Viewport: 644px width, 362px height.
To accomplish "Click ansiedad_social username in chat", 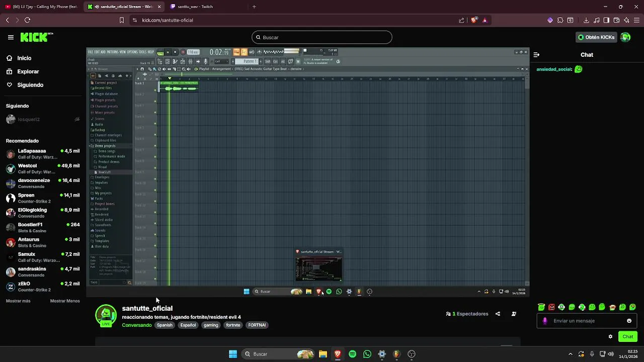I will [x=554, y=69].
